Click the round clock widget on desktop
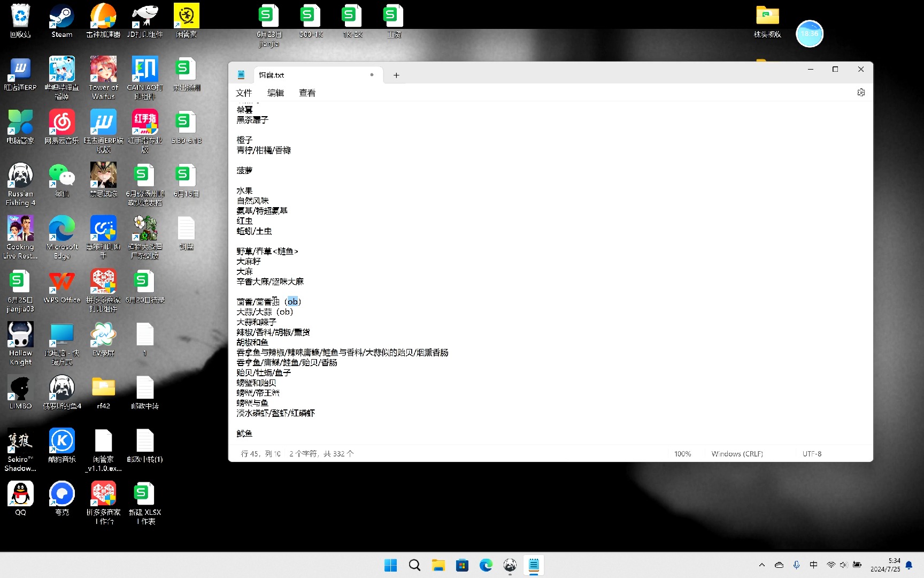Image resolution: width=924 pixels, height=578 pixels. coord(810,34)
